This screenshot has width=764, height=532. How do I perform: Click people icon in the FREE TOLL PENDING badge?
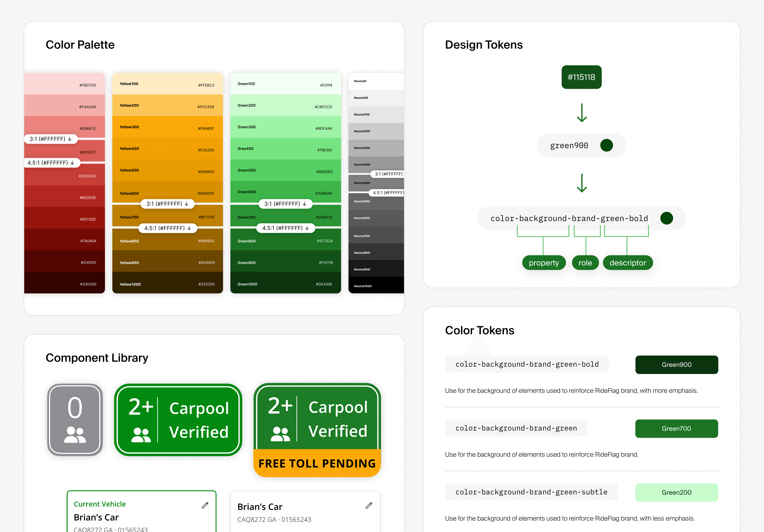280,434
